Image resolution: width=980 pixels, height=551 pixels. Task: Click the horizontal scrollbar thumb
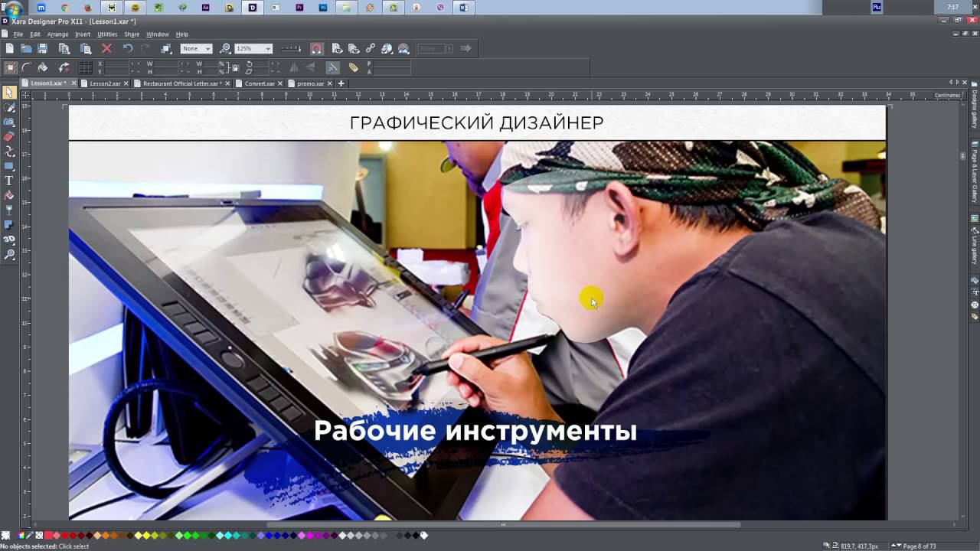click(x=503, y=525)
